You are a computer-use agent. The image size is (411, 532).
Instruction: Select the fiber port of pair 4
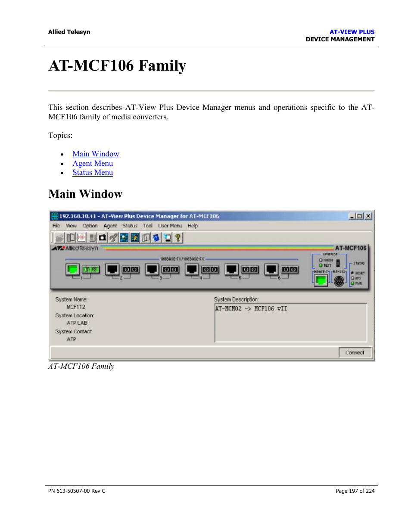(x=210, y=270)
